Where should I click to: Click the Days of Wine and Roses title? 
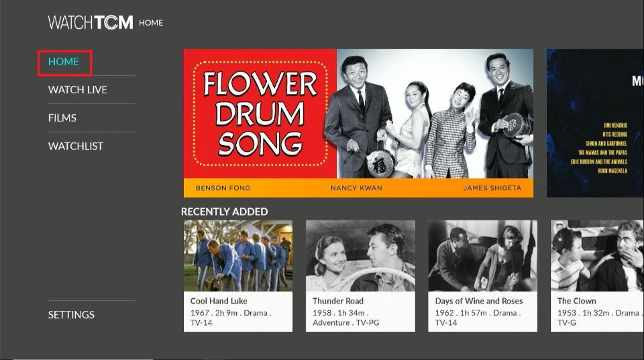pos(479,301)
